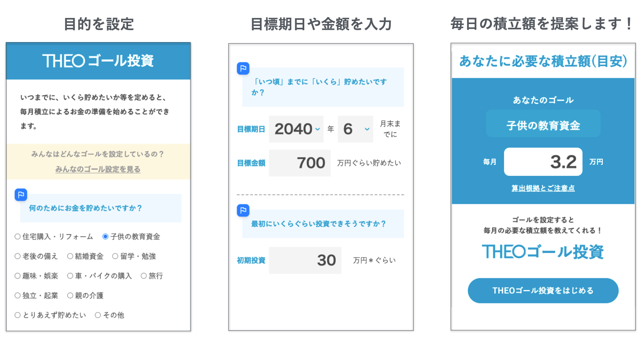Select the 子供の教育資金 radio button

tap(105, 237)
